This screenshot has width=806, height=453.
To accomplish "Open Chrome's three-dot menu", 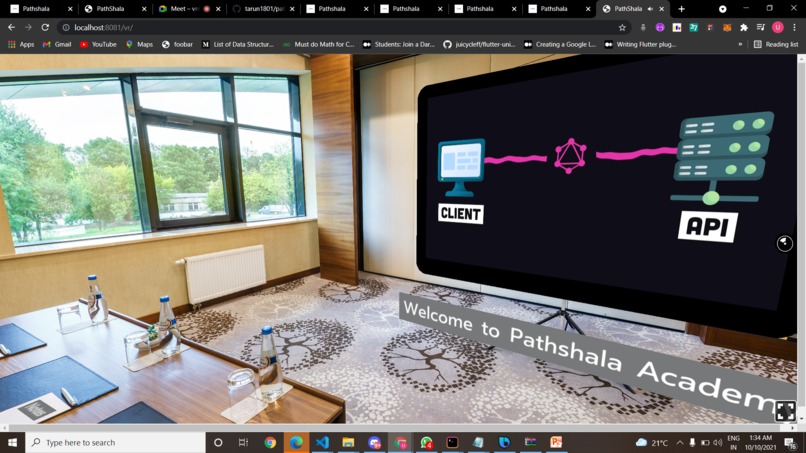I will pos(794,27).
